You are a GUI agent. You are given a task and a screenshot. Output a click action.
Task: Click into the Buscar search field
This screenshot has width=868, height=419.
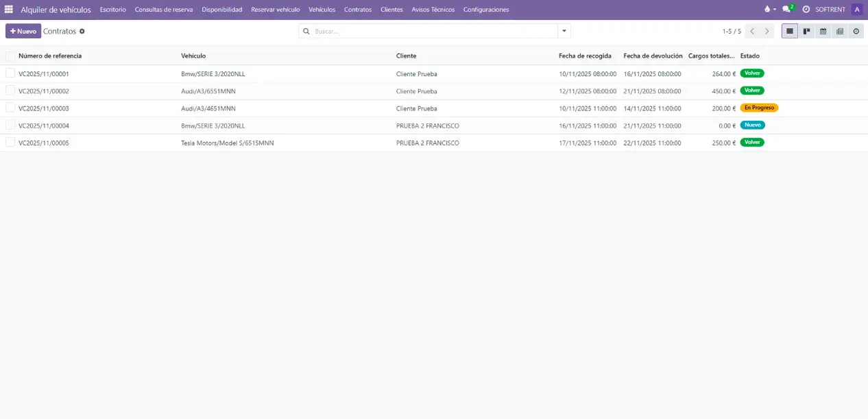(x=432, y=32)
